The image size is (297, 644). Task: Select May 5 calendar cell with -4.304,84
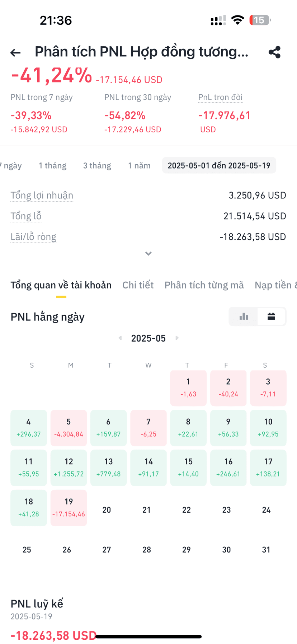[69, 428]
